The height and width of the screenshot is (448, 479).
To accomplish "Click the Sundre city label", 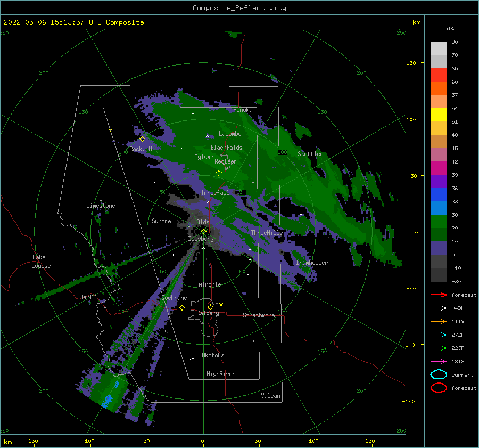I will point(161,221).
